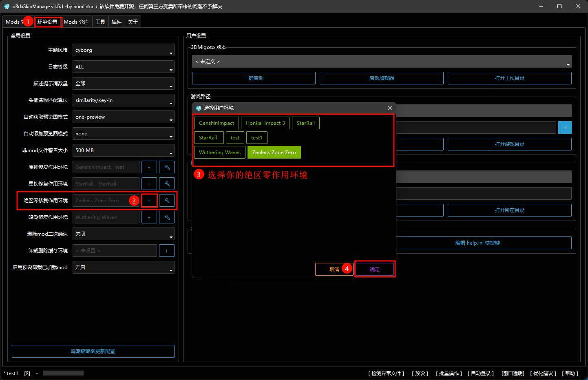Toggle Honkai Impact 3 environment tag
The height and width of the screenshot is (380, 588).
tap(265, 123)
